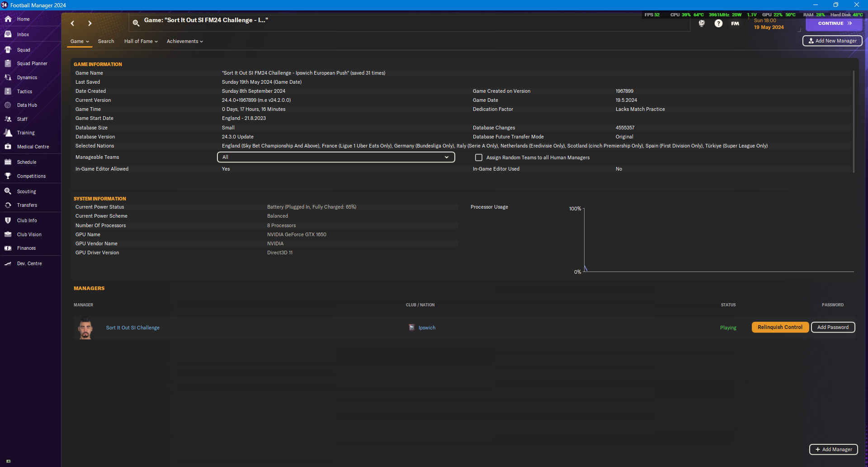Click the Game Information panel scrollbar
The width and height of the screenshot is (868, 467).
854,121
